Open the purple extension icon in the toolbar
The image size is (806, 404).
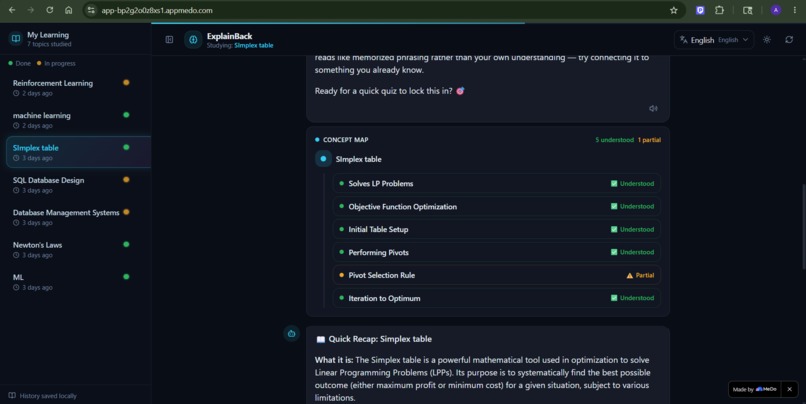pyautogui.click(x=700, y=10)
